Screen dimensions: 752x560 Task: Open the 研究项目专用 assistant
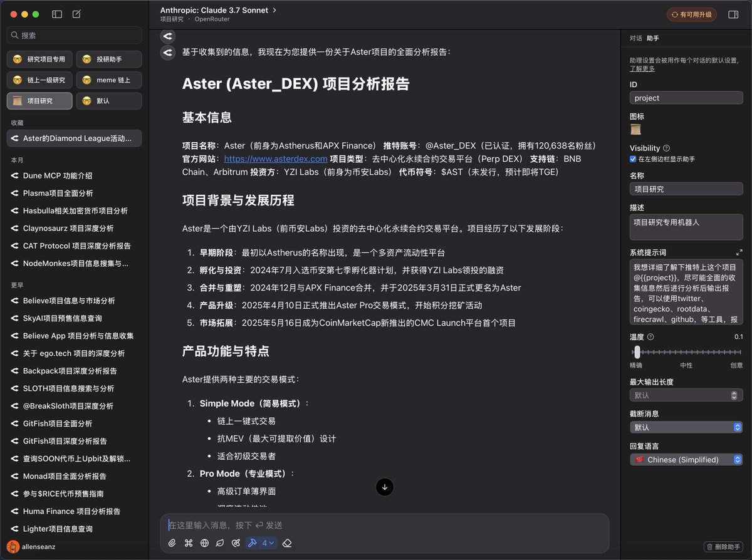pos(39,60)
